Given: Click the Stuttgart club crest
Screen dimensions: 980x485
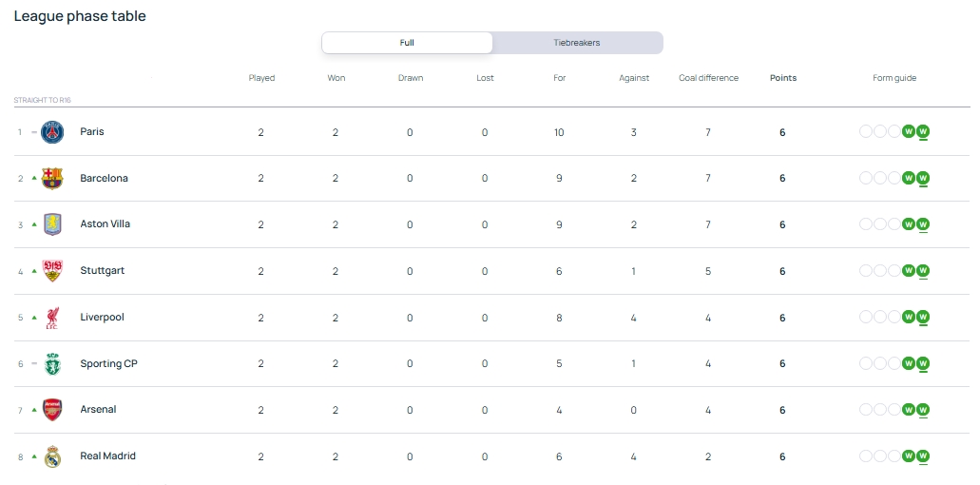Looking at the screenshot, I should (52, 271).
